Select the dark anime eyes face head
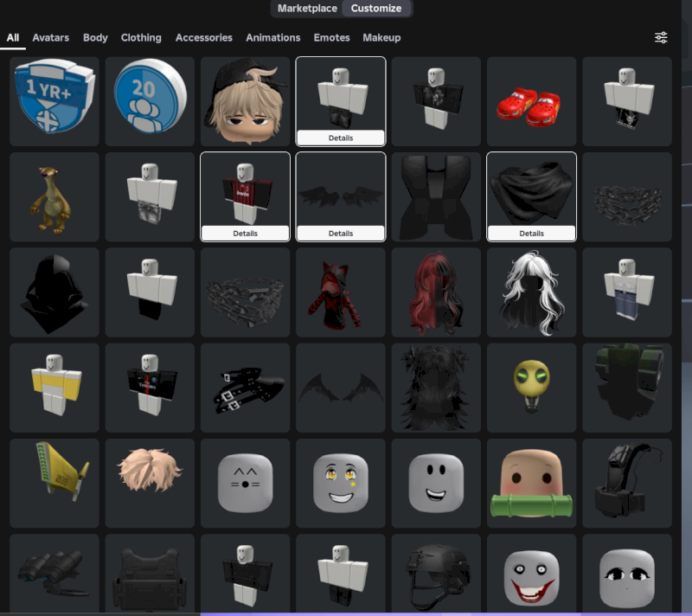This screenshot has height=616, width=692. coord(626,574)
